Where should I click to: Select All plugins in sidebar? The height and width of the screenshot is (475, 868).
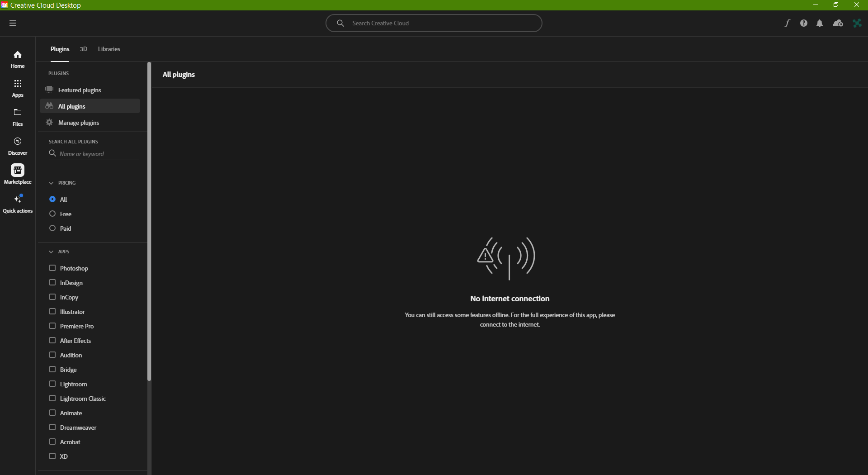pos(90,106)
